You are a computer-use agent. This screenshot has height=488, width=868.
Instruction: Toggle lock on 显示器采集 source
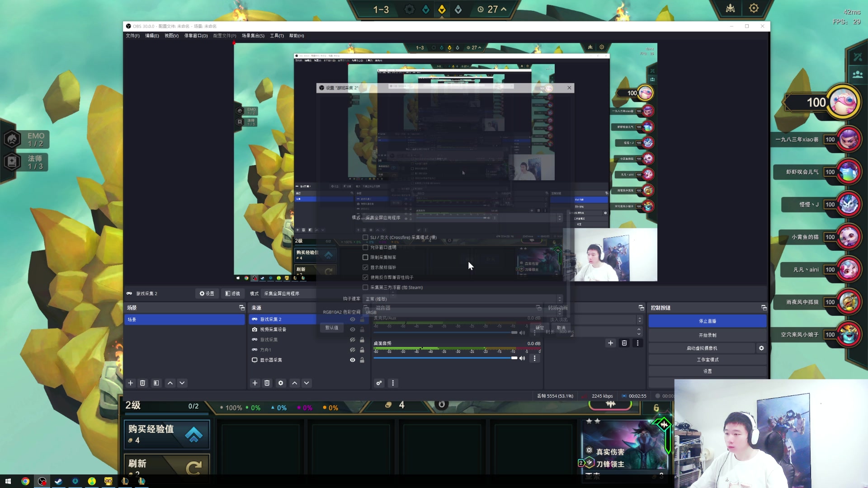click(362, 360)
